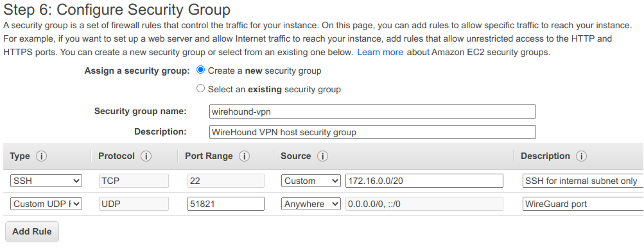Click the Type column header
This screenshot has width=644, height=248.
coord(20,156)
